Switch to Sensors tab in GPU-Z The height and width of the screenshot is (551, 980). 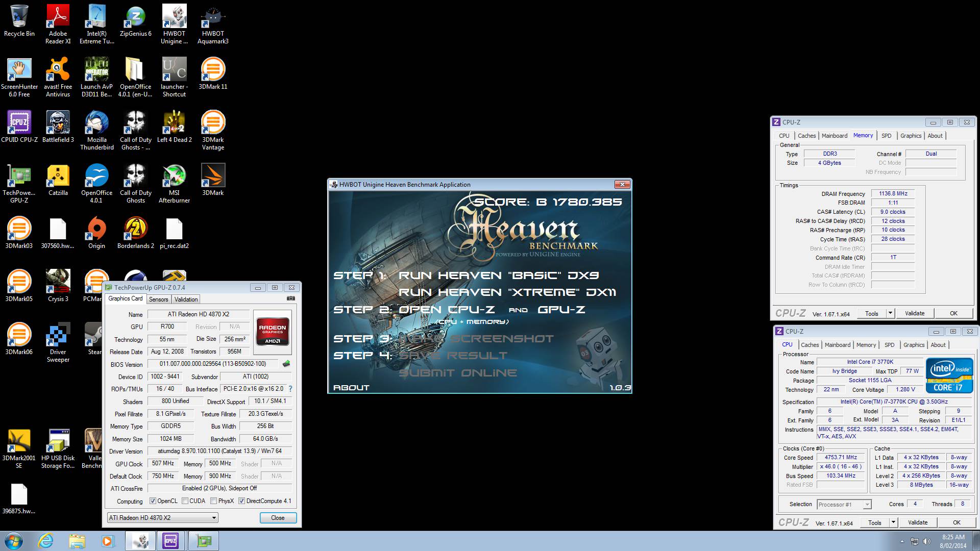(158, 299)
